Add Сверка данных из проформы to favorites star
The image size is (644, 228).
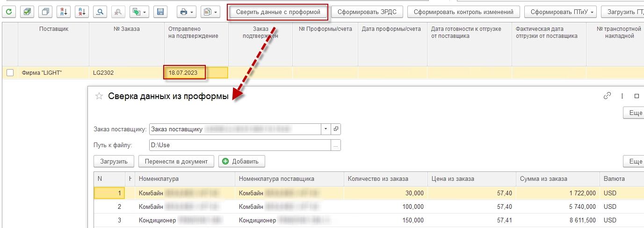click(x=99, y=96)
